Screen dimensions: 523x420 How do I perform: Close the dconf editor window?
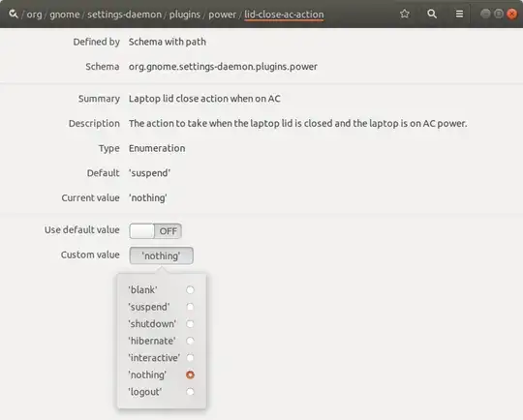point(511,14)
